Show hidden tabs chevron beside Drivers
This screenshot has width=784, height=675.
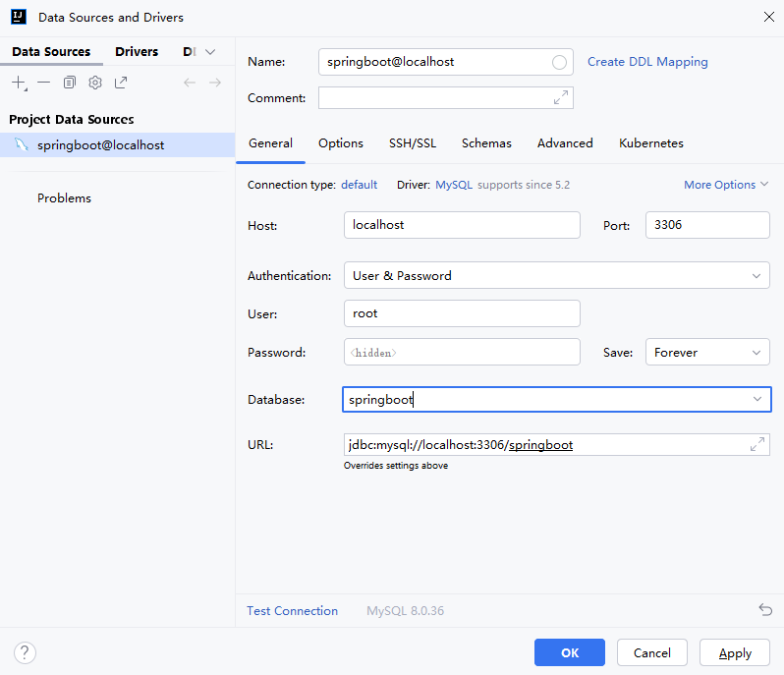210,52
